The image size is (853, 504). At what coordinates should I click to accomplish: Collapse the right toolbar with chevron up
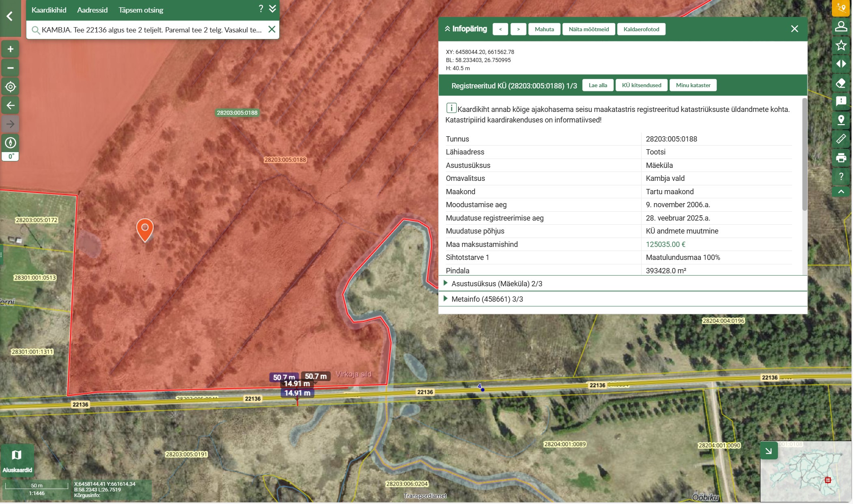coord(841,191)
